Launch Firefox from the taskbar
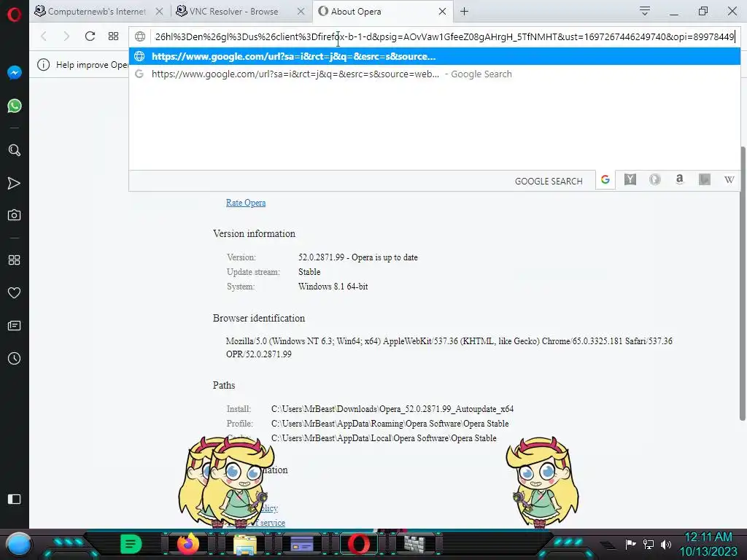Screen dimensions: 747x560 click(188, 544)
